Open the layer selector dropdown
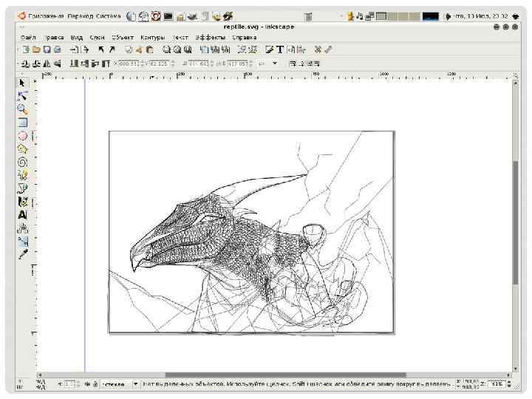Screen dimensions: 532x399 [x=120, y=384]
